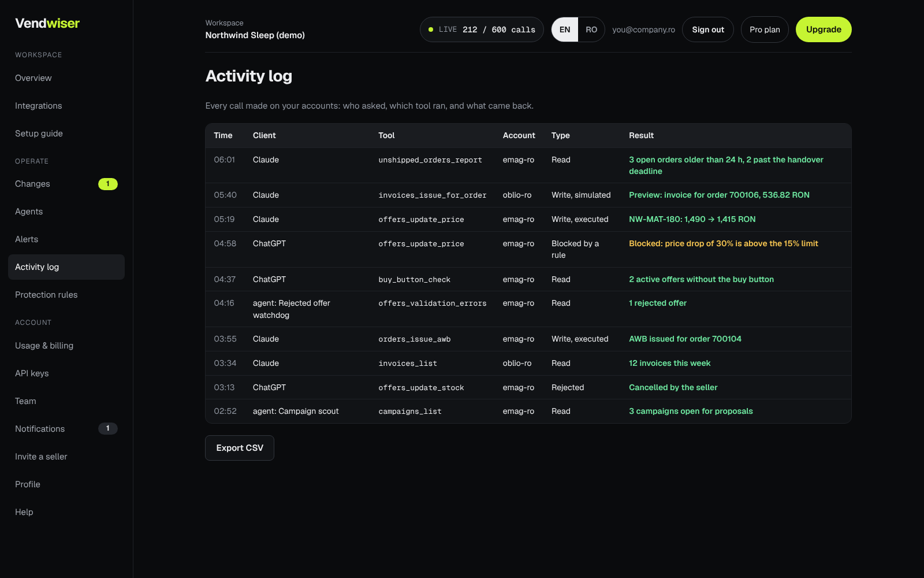Click the LIVE 212 / 600 calls indicator

coord(482,29)
